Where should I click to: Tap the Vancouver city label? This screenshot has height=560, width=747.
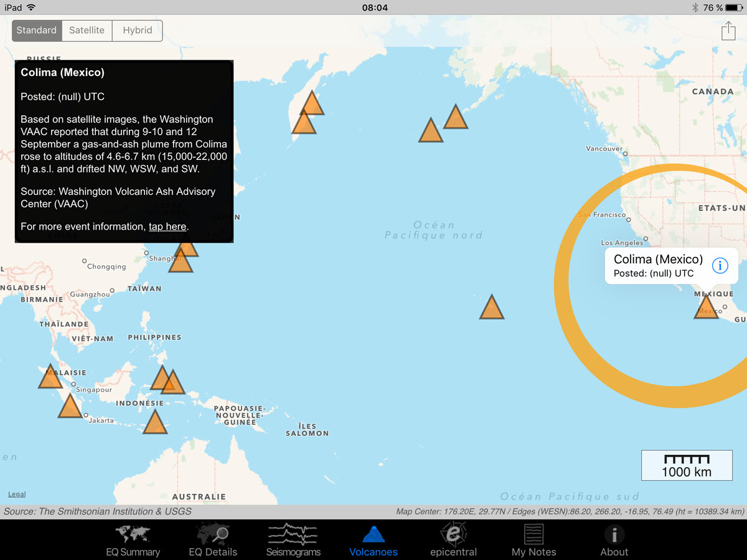tap(604, 149)
